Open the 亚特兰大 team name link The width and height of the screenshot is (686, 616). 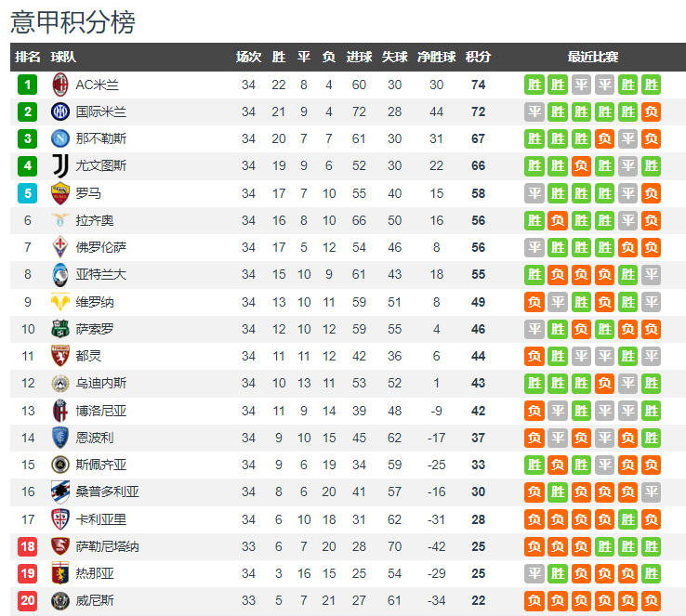click(101, 275)
